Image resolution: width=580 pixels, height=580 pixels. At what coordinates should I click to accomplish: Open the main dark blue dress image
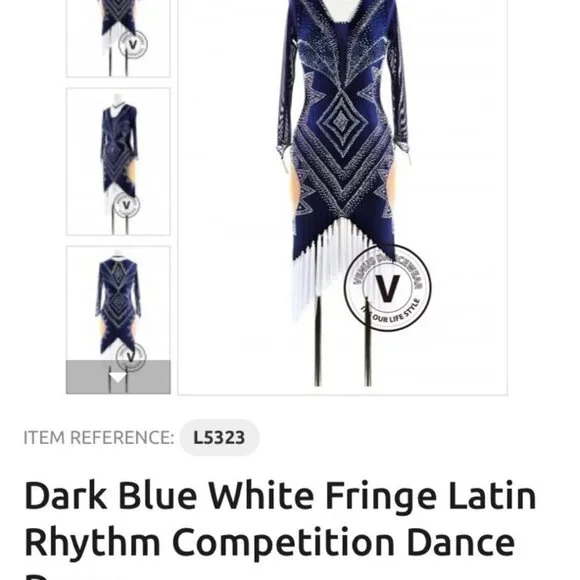tap(343, 197)
